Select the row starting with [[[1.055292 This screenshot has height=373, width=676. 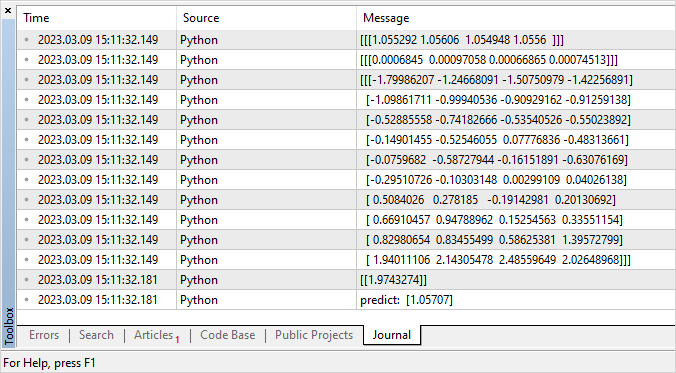pyautogui.click(x=346, y=40)
